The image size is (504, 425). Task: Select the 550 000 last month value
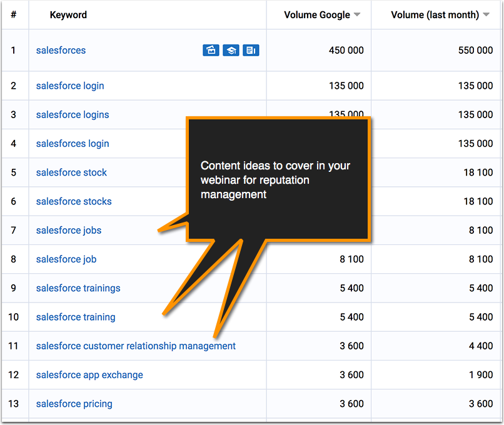point(475,50)
